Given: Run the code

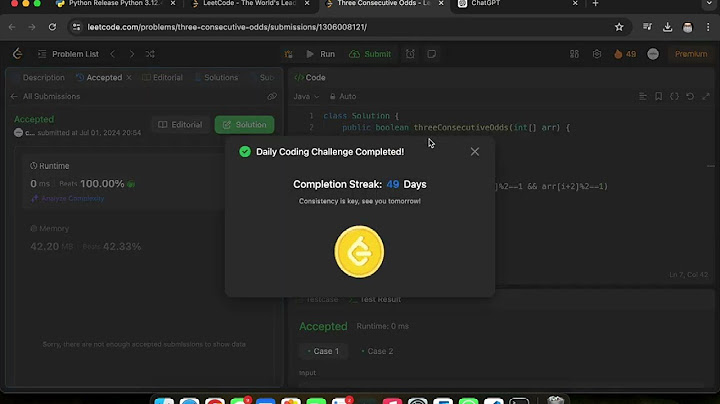Looking at the screenshot, I should [321, 54].
